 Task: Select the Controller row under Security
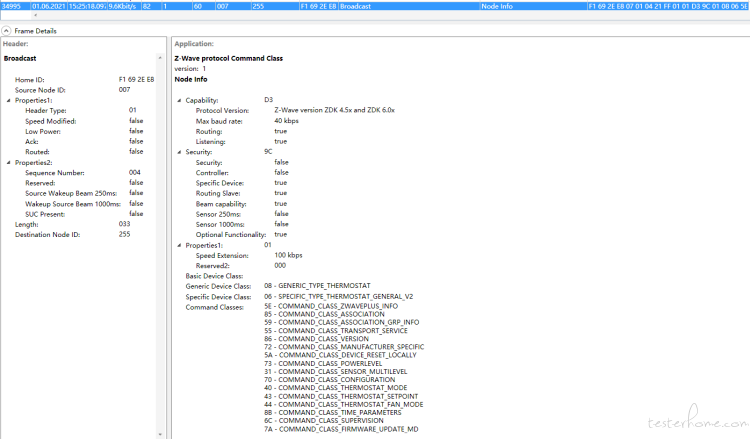pyautogui.click(x=242, y=173)
